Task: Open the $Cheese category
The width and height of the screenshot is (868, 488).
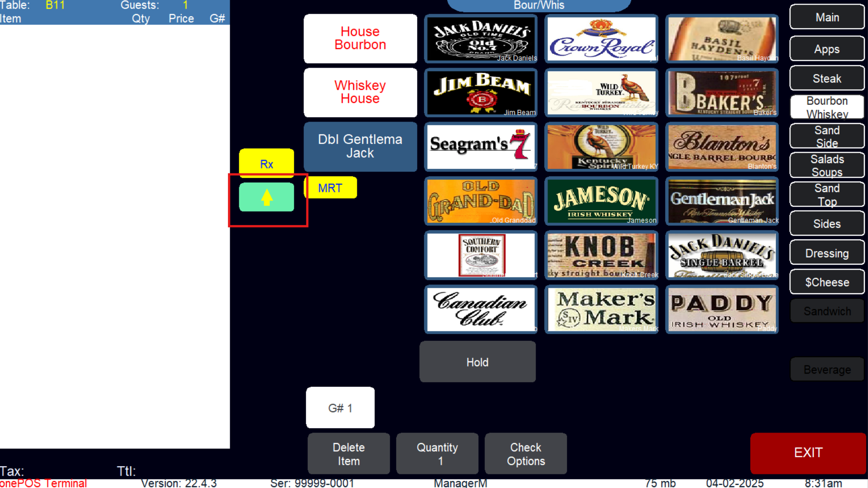Action: click(x=827, y=282)
